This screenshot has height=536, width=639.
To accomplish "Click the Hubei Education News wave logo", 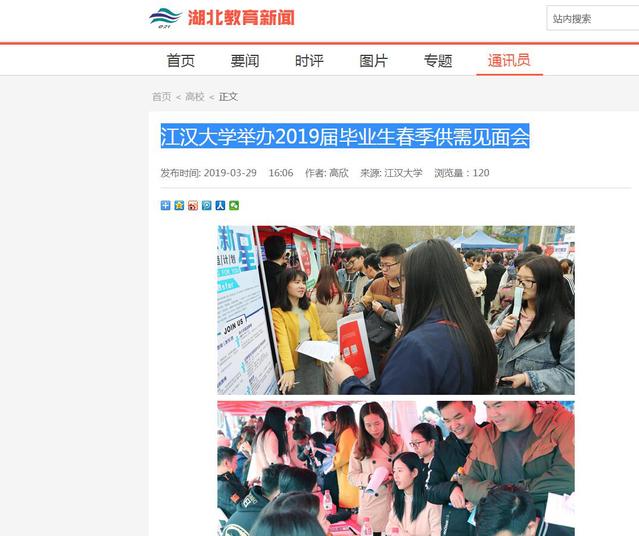I will [x=165, y=18].
